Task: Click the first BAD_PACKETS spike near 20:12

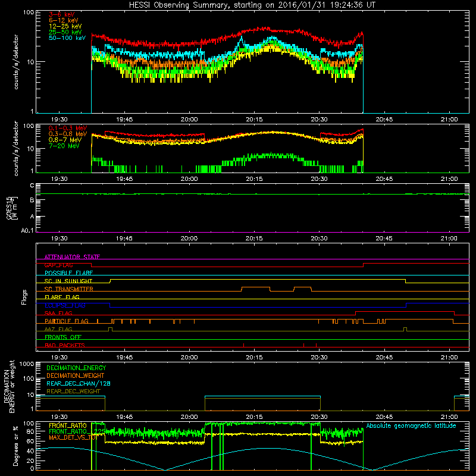Action: 243,345
